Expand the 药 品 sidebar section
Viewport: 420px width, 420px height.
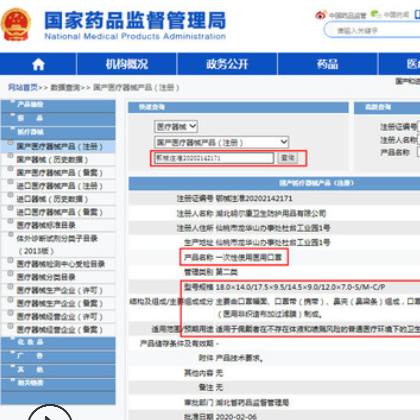[58, 118]
